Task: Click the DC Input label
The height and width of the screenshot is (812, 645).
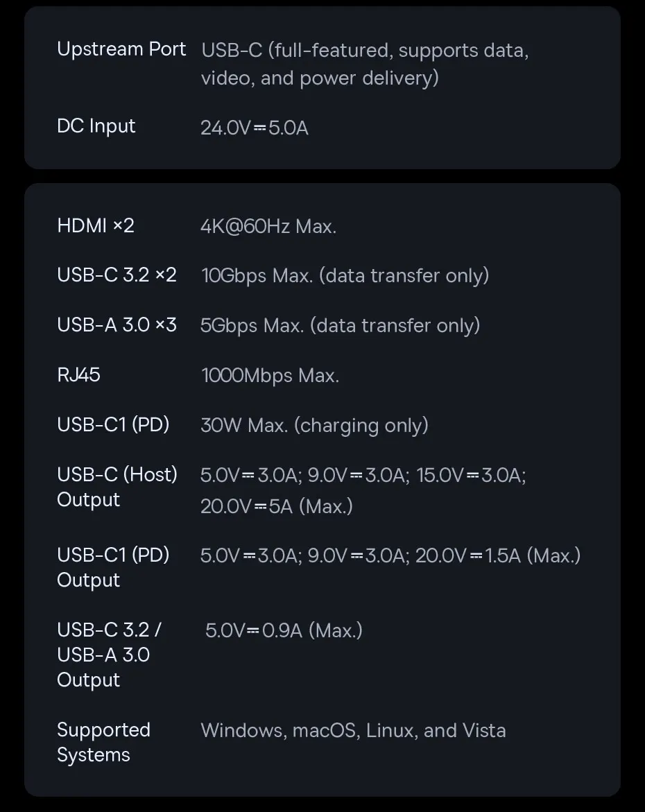Action: [x=96, y=126]
